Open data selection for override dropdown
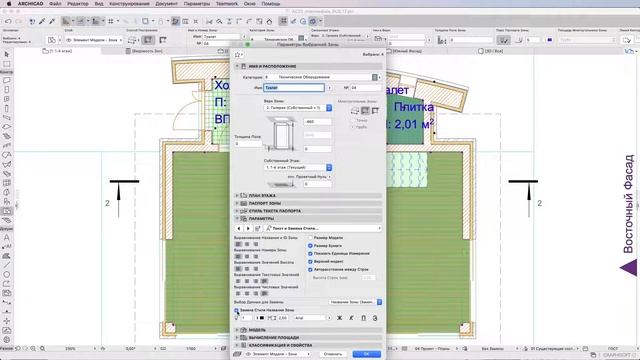 (356, 302)
